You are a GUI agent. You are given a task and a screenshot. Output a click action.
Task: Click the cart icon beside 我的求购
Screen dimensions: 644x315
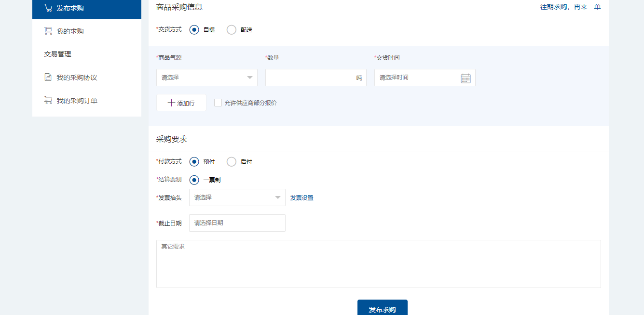tap(48, 31)
